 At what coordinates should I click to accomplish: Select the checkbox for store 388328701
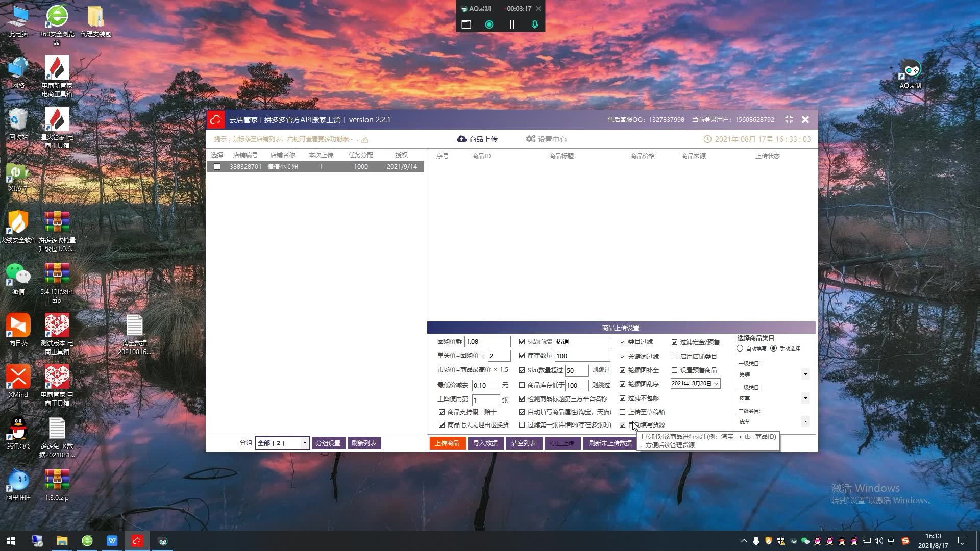click(217, 167)
